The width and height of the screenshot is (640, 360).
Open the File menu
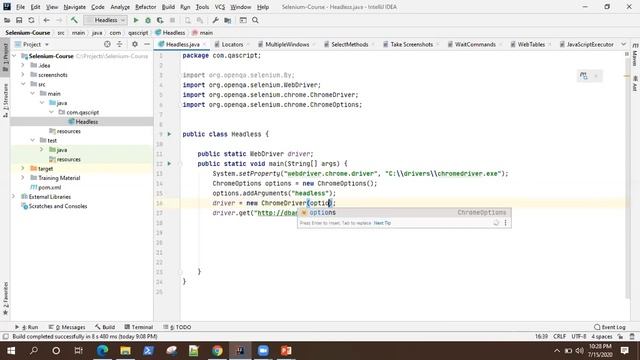[20, 7]
